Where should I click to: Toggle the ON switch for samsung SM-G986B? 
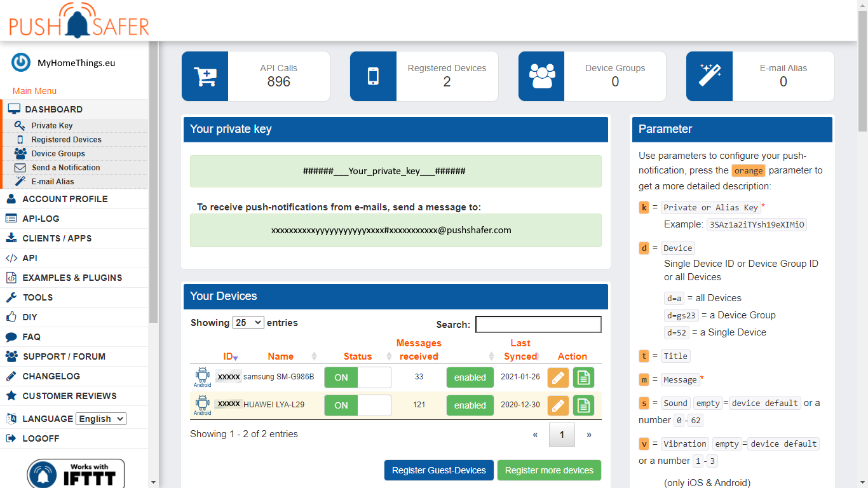[x=358, y=377]
